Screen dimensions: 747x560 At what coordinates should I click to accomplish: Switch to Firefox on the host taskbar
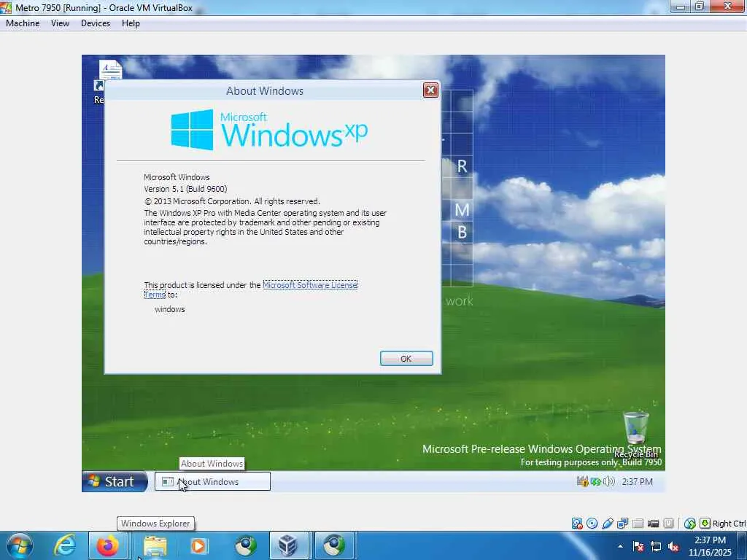108,545
